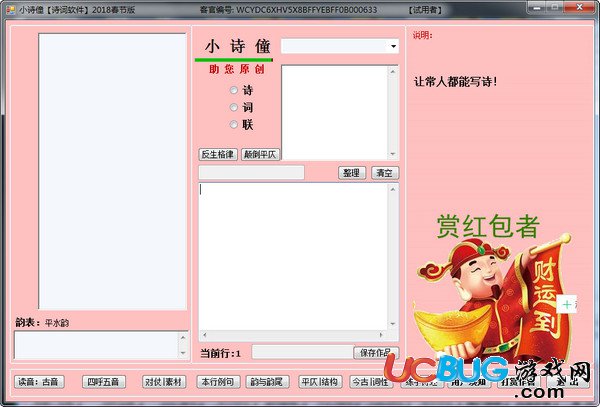Click right arrow of main editor horizontal scrollbar
Viewport: 600px width, 407px height.
(381, 335)
